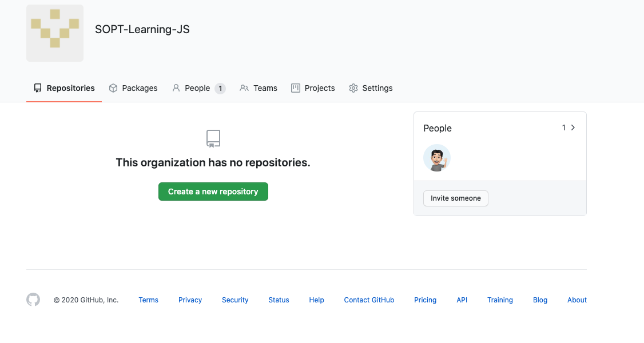
Task: Open the Status footer link
Action: (279, 300)
